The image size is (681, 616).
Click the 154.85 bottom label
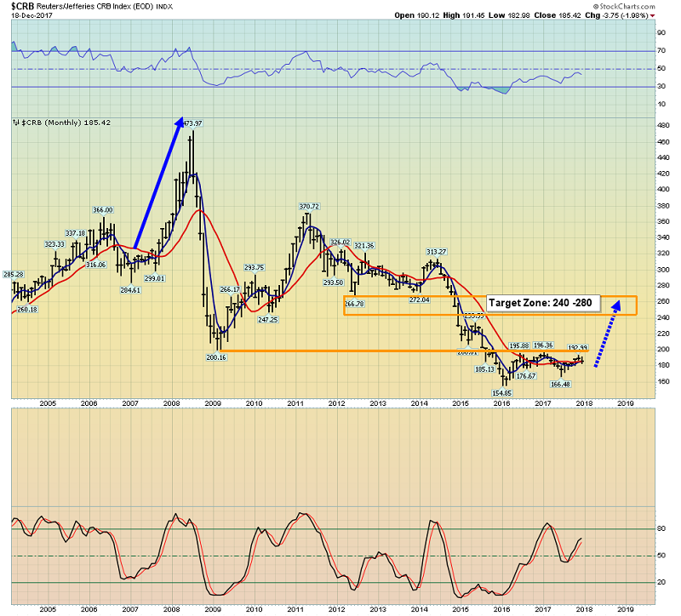click(502, 393)
